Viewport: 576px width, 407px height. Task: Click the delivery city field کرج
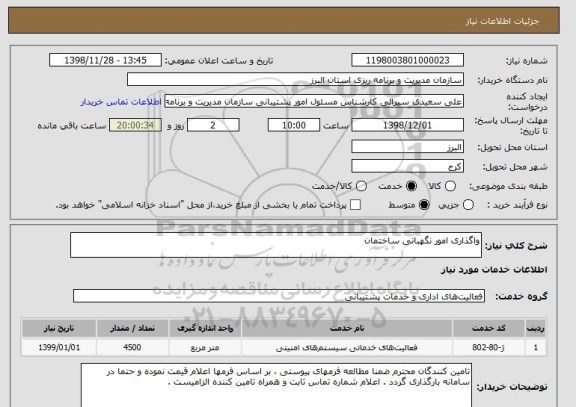407,166
